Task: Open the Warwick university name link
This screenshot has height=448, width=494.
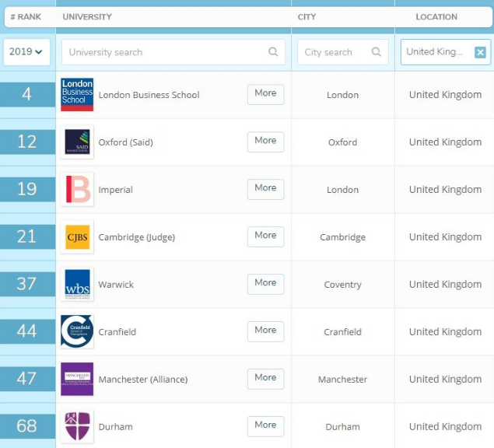Action: (x=116, y=285)
